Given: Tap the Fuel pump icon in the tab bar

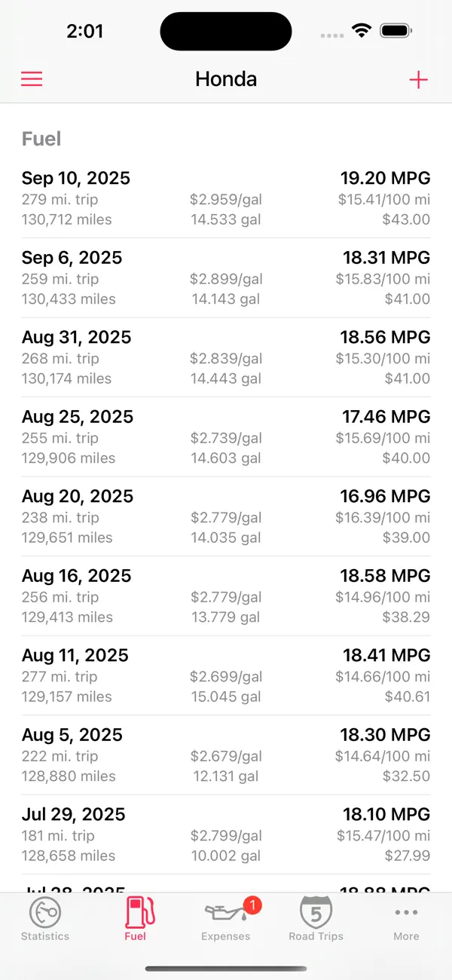Looking at the screenshot, I should (136, 911).
